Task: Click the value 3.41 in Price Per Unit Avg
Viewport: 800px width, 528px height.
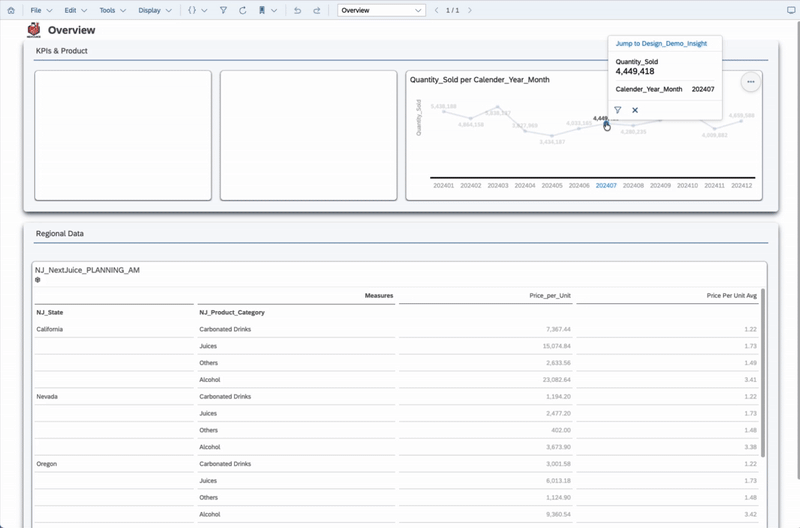Action: pyautogui.click(x=751, y=380)
